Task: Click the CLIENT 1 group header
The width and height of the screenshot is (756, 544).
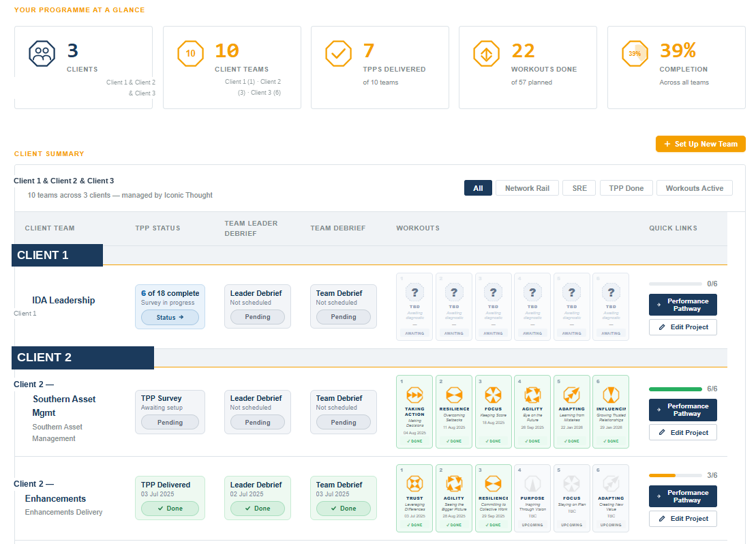Action: (57, 255)
